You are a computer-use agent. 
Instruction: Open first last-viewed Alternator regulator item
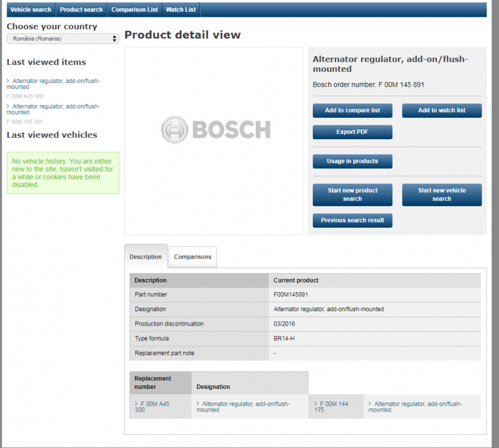56,84
